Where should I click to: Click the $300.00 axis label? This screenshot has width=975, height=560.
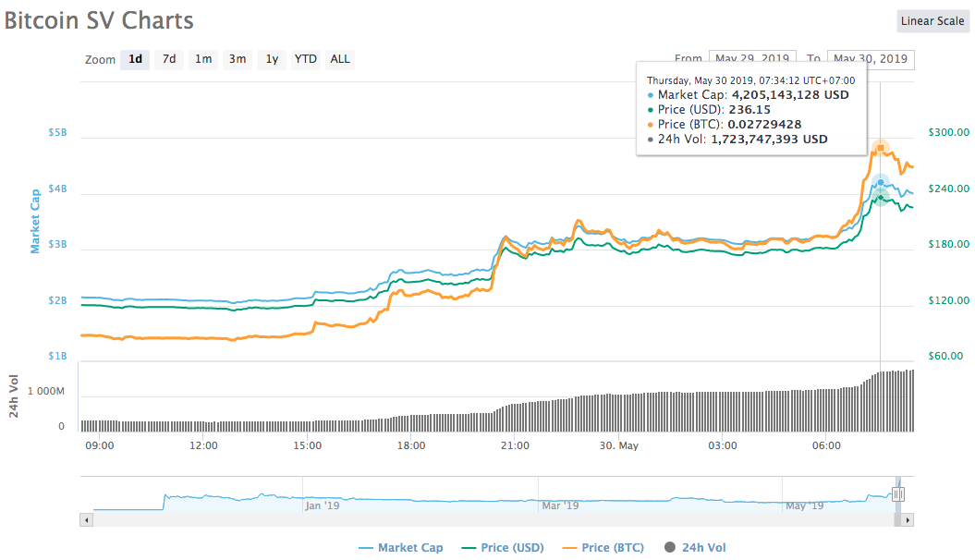point(948,132)
